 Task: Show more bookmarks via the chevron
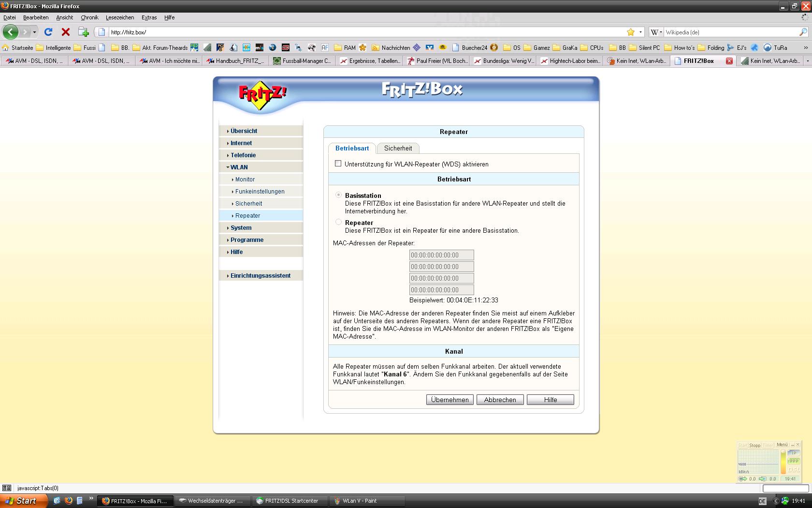tap(806, 47)
